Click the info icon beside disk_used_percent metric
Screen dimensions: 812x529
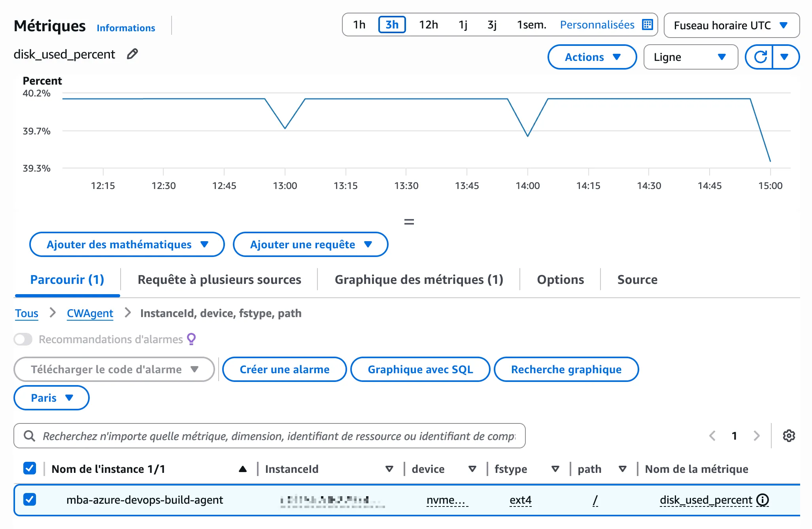(x=763, y=500)
